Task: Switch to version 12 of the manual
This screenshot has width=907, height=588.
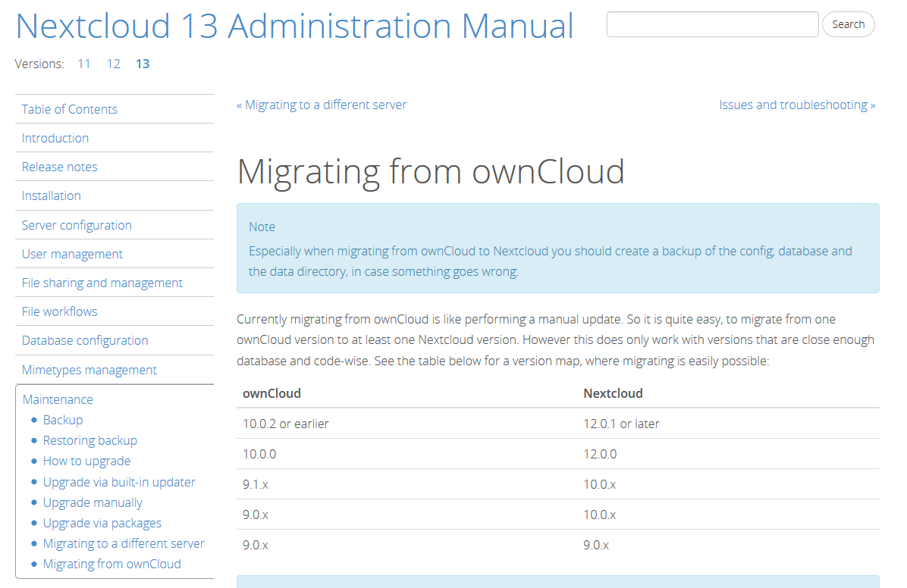Action: click(113, 64)
